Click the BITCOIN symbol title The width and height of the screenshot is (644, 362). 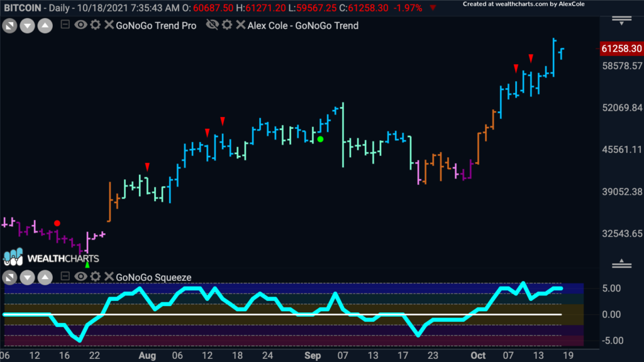click(x=23, y=8)
